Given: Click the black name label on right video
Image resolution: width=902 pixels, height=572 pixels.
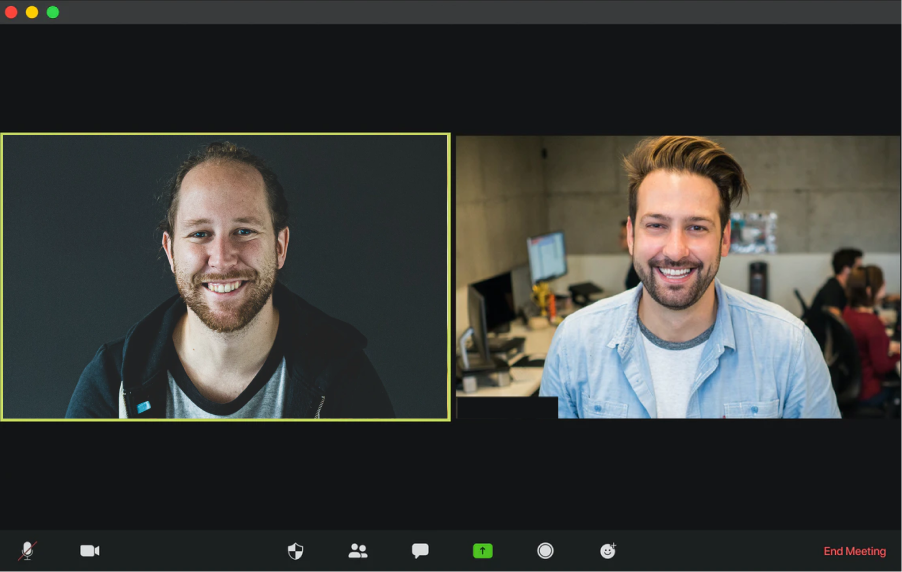Looking at the screenshot, I should point(507,408).
